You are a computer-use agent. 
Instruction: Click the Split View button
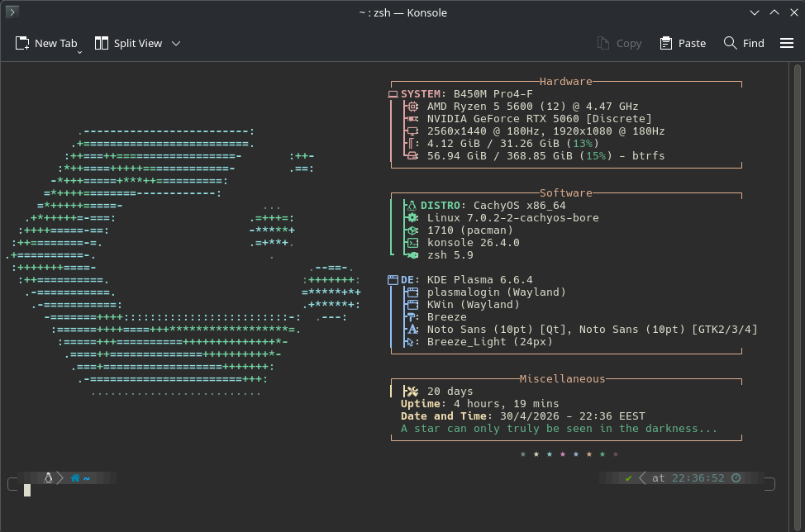click(x=128, y=44)
